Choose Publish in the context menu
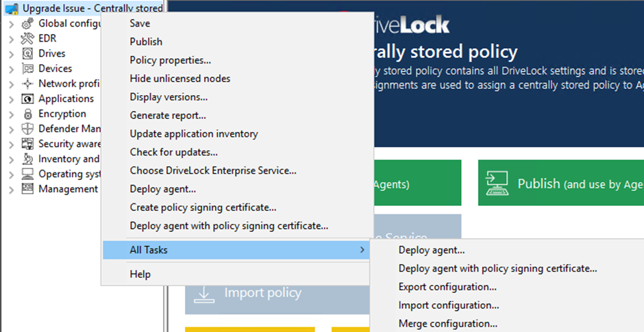644x332 pixels. pyautogui.click(x=237, y=42)
